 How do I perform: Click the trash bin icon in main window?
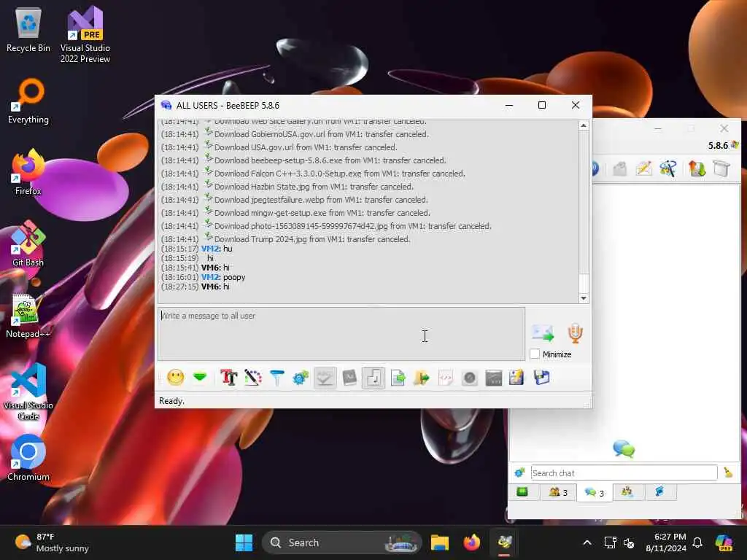[721, 168]
